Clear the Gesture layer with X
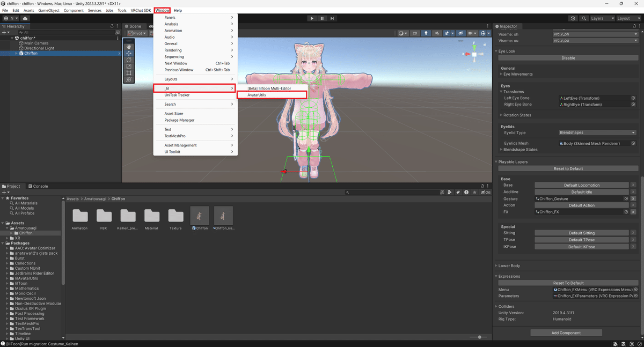The width and height of the screenshot is (644, 347). click(x=633, y=198)
